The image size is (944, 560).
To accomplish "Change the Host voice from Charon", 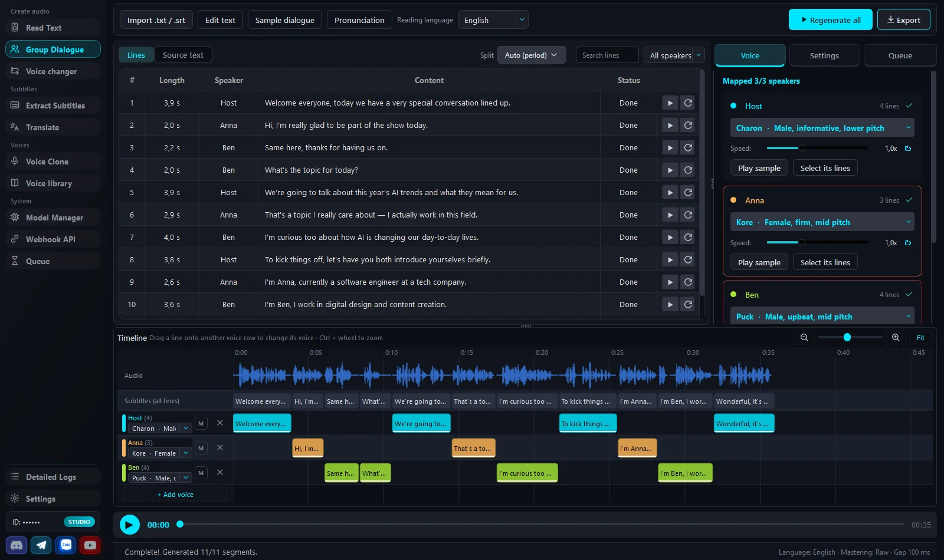I will pos(822,128).
